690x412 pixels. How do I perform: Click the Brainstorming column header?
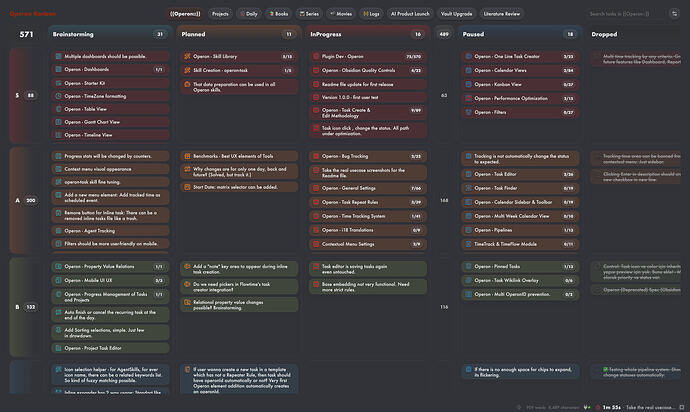110,34
